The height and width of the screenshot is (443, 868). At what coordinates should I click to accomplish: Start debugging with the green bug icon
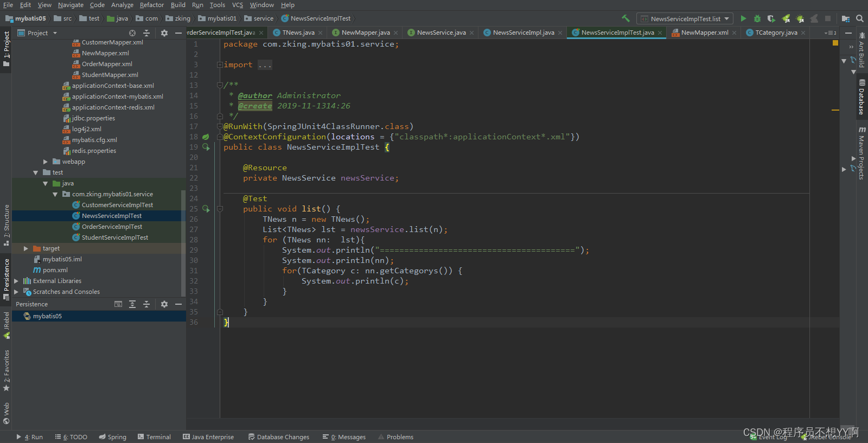[757, 18]
